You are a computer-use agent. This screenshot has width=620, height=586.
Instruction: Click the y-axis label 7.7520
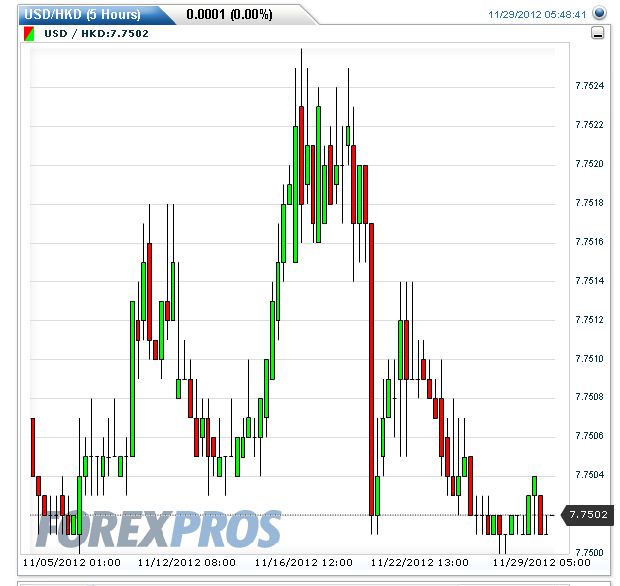590,164
